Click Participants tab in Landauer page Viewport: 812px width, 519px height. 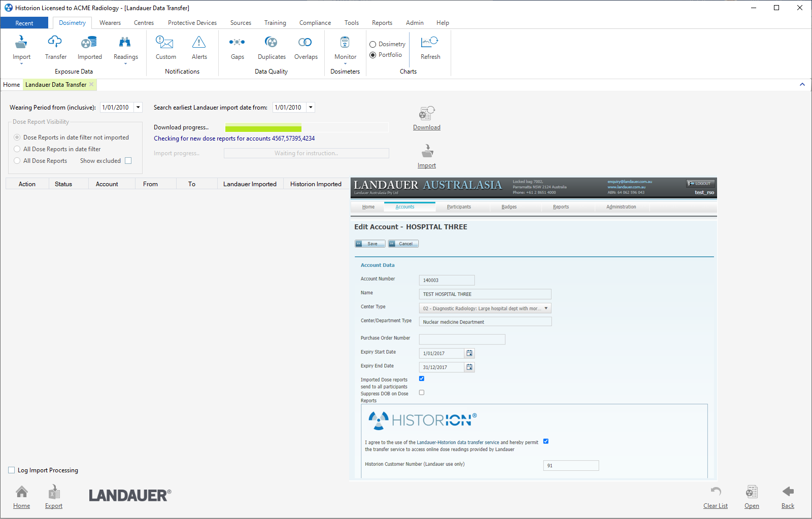click(459, 207)
